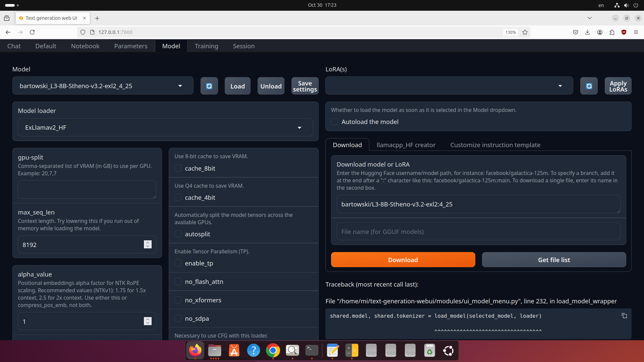Open the uBlock shield extension
The width and height of the screenshot is (644, 362).
tap(624, 32)
